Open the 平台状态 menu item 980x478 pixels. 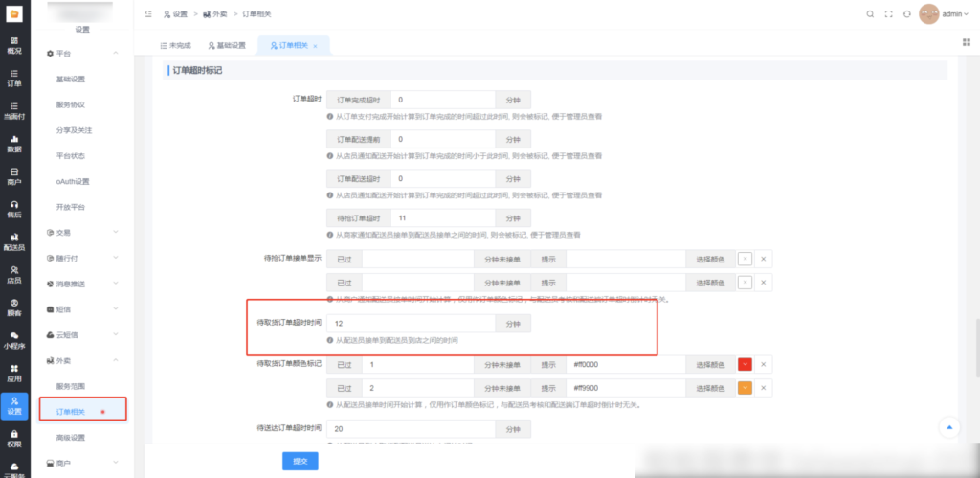71,156
